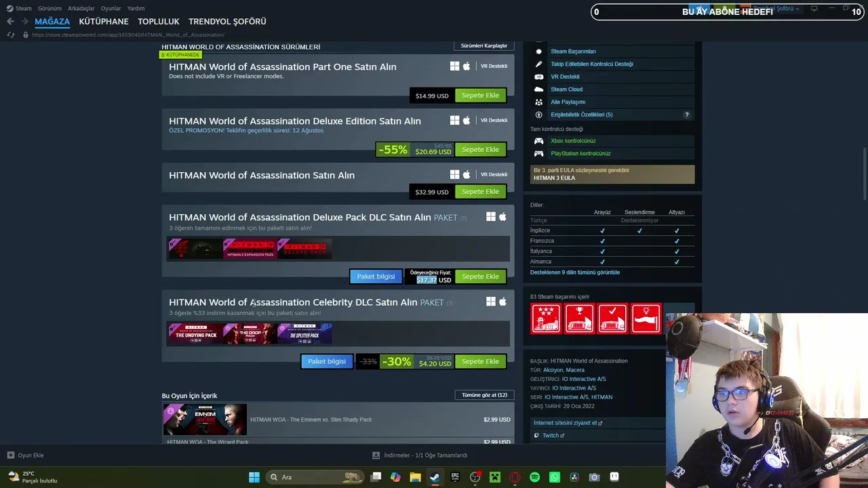Go back with the Steam back arrow
Image resolution: width=868 pixels, height=488 pixels.
pyautogui.click(x=10, y=22)
